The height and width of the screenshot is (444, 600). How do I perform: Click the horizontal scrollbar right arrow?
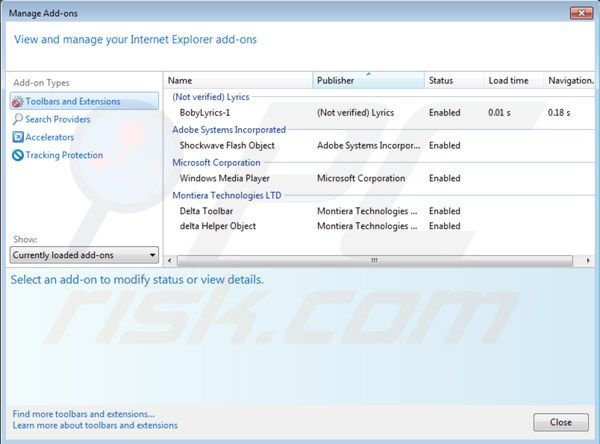[588, 261]
